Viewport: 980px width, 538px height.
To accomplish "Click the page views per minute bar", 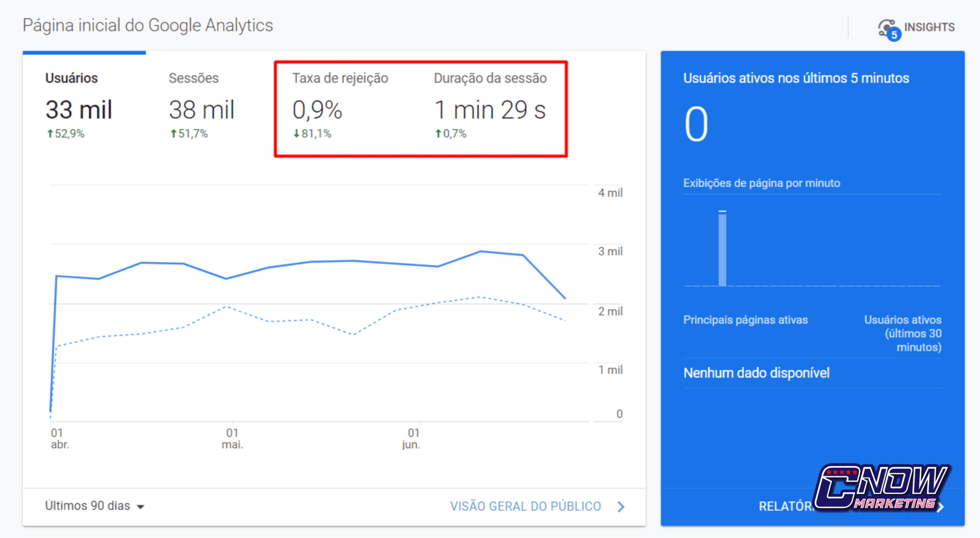I will pyautogui.click(x=722, y=248).
